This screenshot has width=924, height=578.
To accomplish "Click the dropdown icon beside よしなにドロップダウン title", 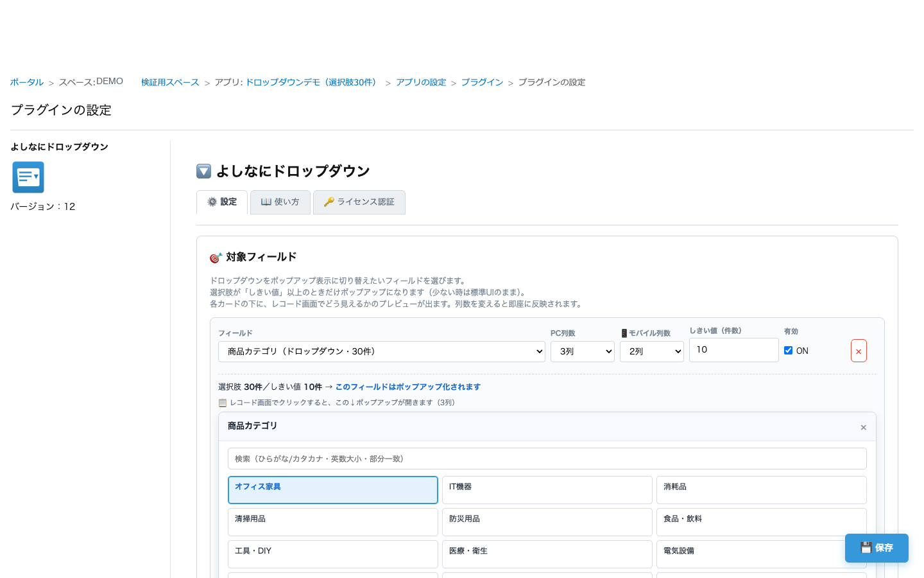I will point(204,171).
